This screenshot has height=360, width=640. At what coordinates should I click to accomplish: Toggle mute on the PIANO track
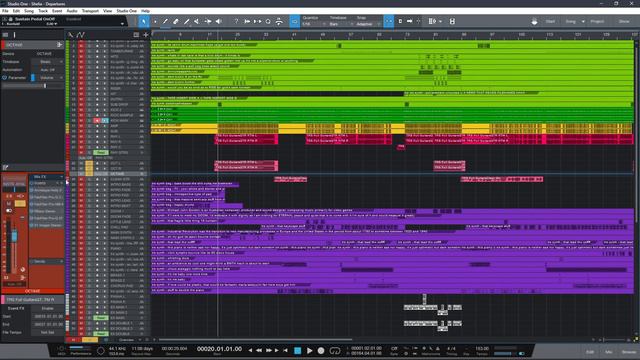tap(81, 248)
